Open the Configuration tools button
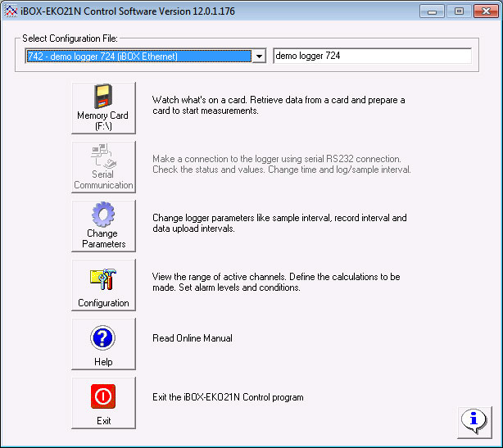 [x=103, y=285]
